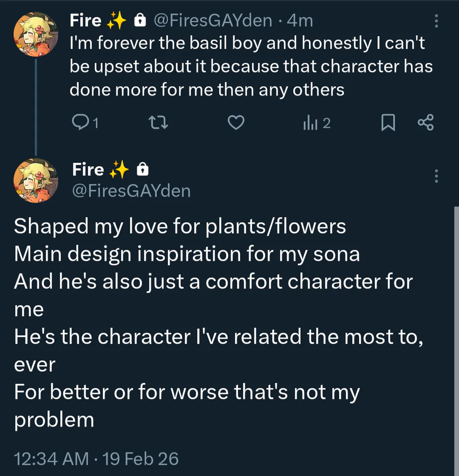This screenshot has width=459, height=476.
Task: View analytics for the first tweet
Action: (316, 123)
